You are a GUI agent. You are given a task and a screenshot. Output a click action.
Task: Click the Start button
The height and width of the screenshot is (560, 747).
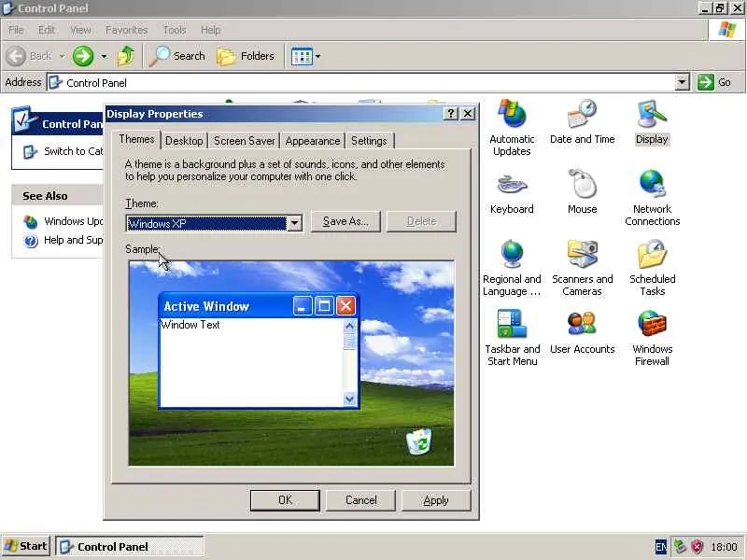coord(26,546)
